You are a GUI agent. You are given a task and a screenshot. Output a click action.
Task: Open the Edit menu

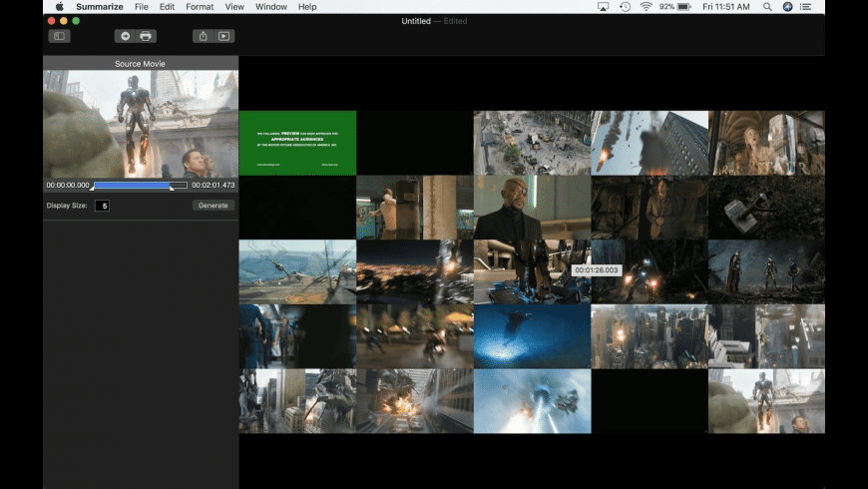point(167,7)
